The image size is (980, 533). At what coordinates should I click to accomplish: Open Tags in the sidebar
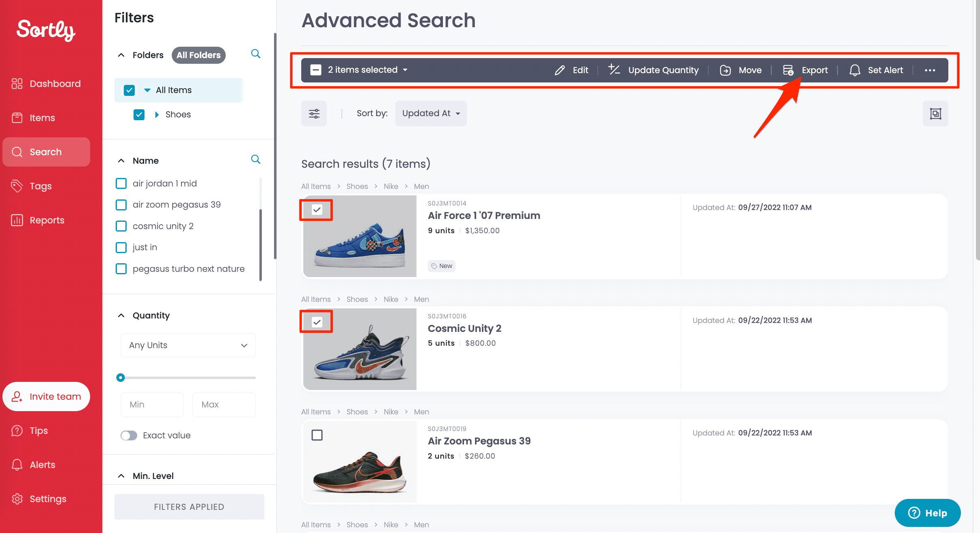32,186
